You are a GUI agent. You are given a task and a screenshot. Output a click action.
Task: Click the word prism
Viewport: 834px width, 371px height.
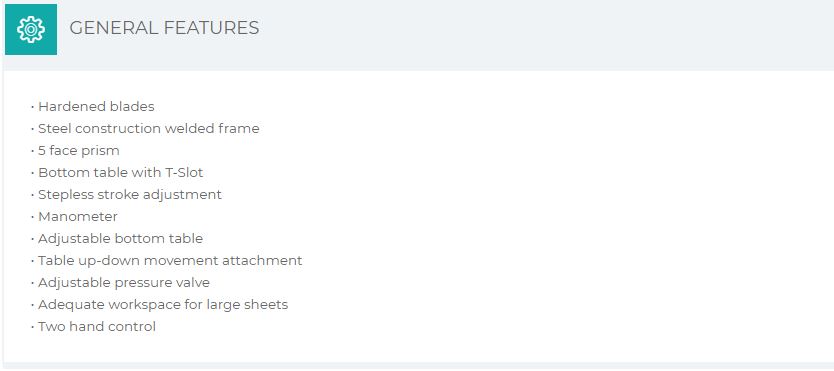click(104, 151)
